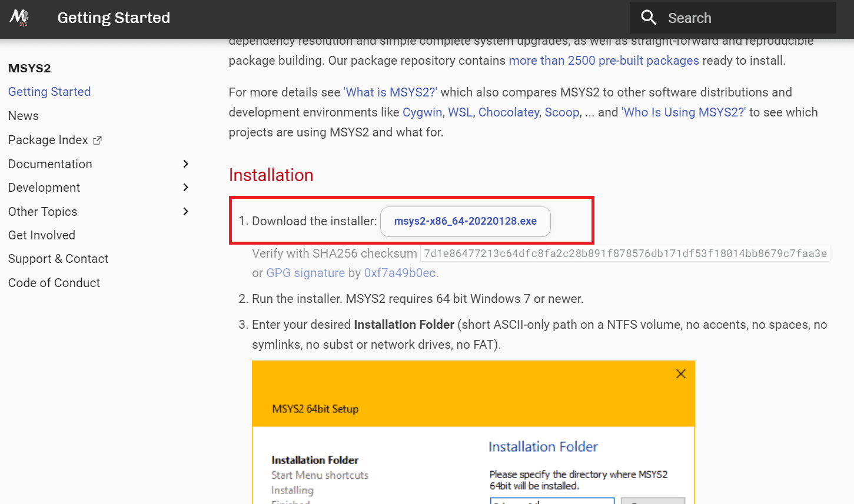Click the 0xf7a49b0ec key link
Image resolution: width=854 pixels, height=504 pixels.
point(400,273)
